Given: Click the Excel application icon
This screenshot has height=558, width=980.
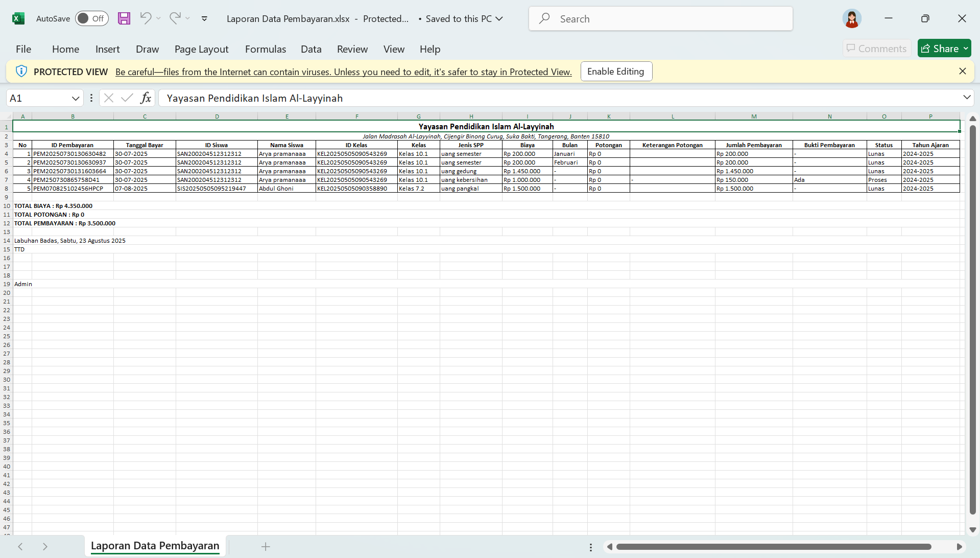Looking at the screenshot, I should [x=18, y=18].
